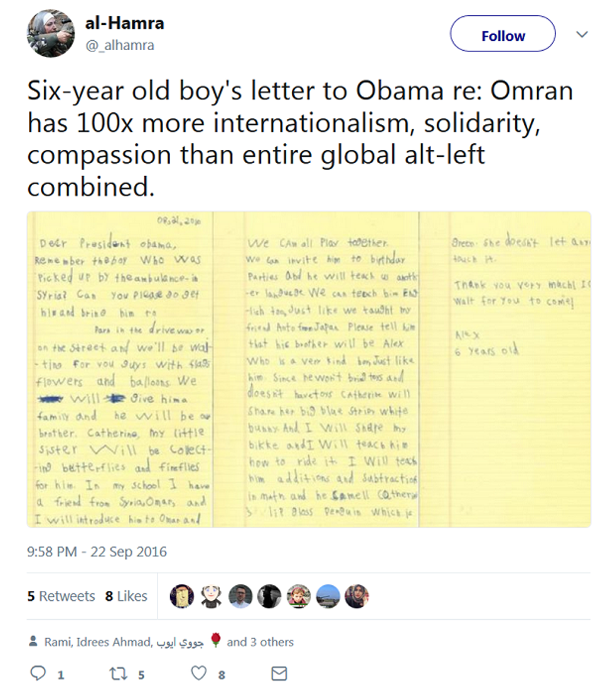615x700 pixels.
Task: Open Idrees Ahmad's profile link
Action: (113, 642)
